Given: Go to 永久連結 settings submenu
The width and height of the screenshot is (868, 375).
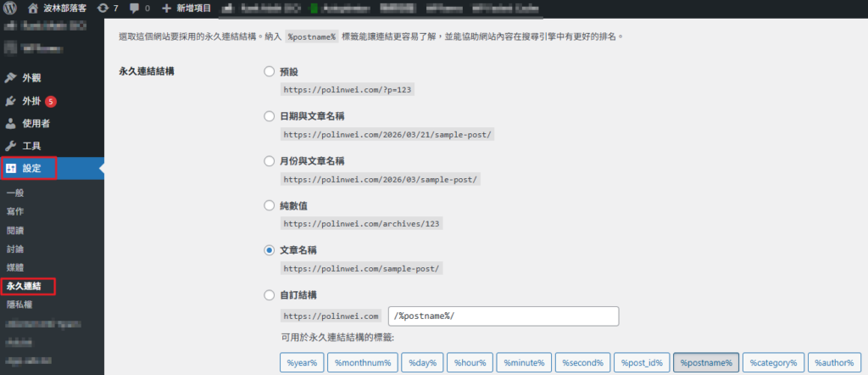Looking at the screenshot, I should (x=23, y=287).
